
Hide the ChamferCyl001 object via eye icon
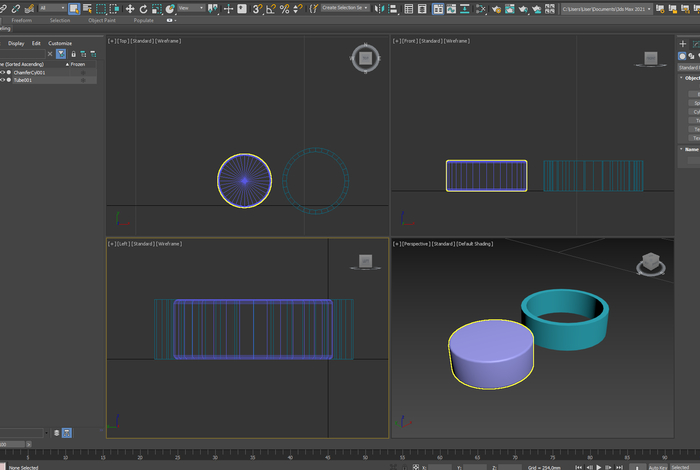(4, 73)
